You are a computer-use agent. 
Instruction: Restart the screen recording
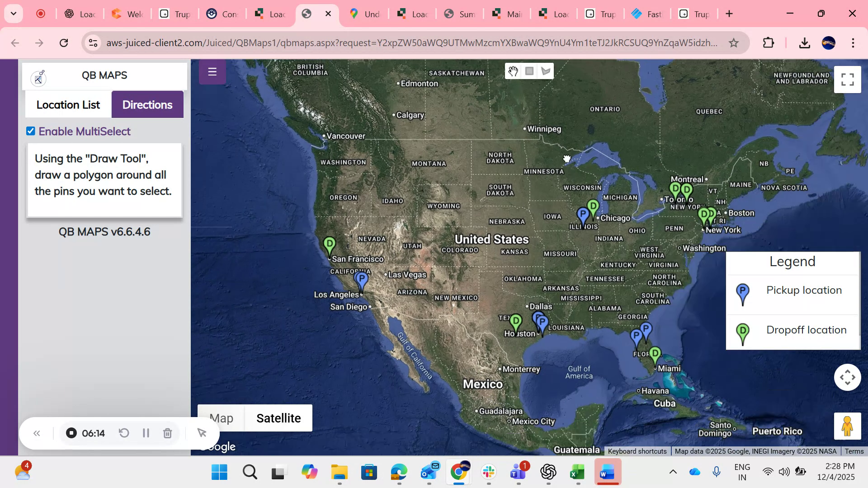(x=124, y=433)
